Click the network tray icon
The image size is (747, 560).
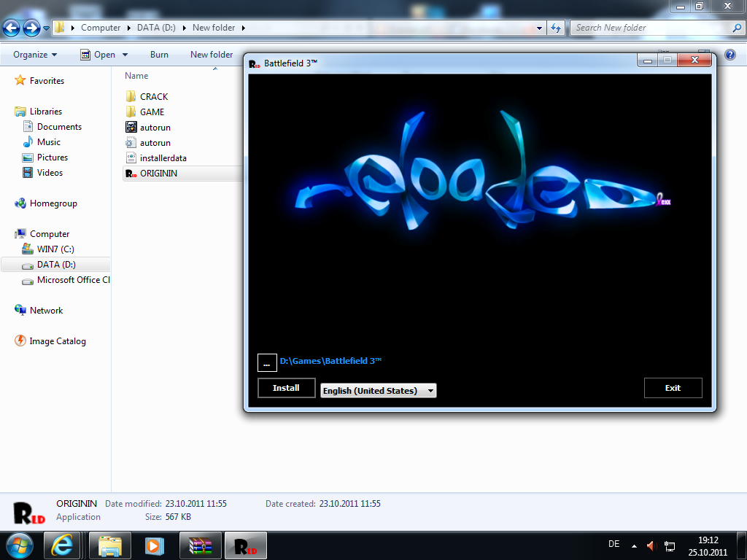(x=670, y=546)
